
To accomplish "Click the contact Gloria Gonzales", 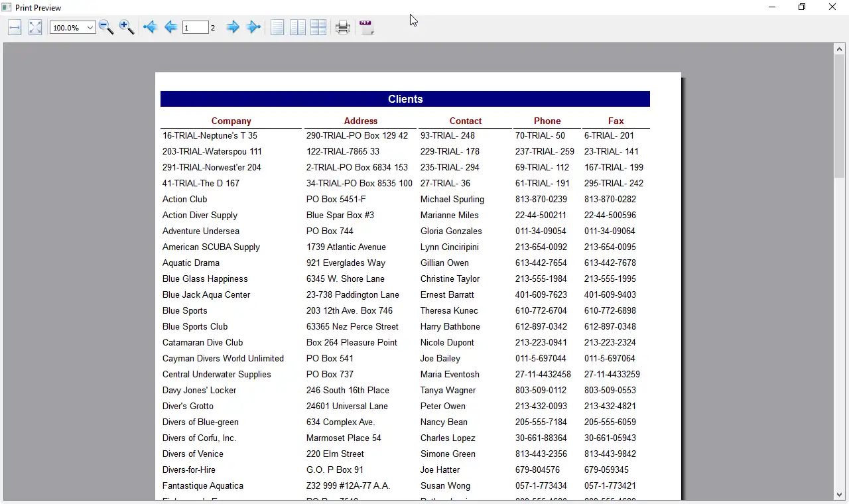I will tap(451, 231).
